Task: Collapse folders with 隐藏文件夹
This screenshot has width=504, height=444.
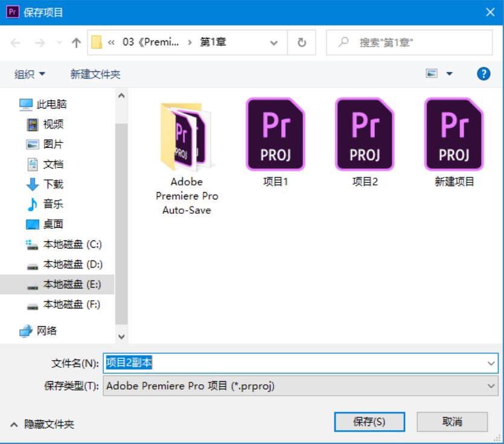Action: tap(42, 425)
